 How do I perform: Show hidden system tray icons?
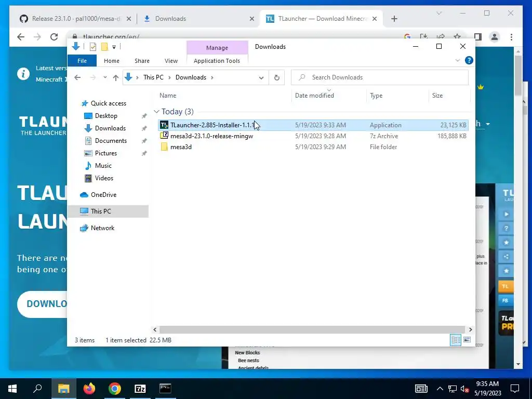point(440,389)
